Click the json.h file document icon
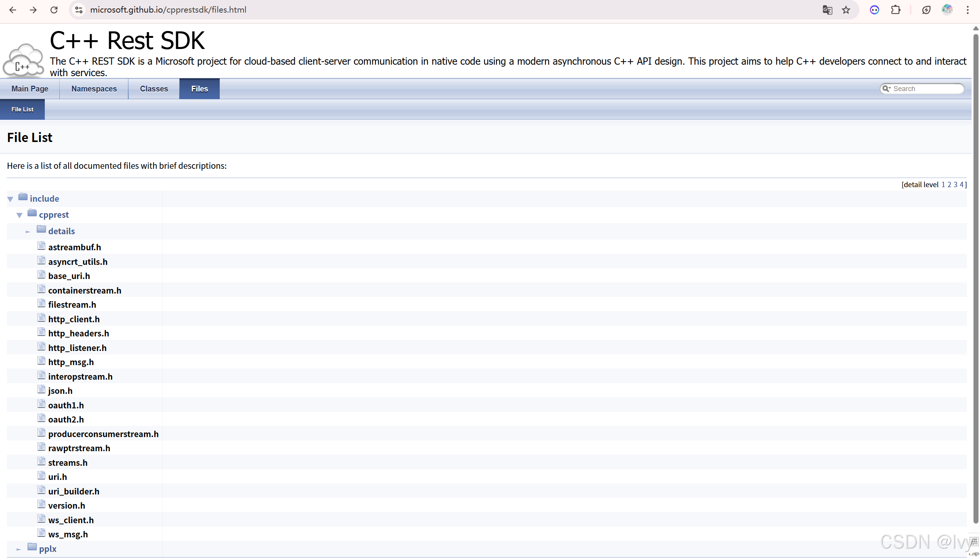 41,389
